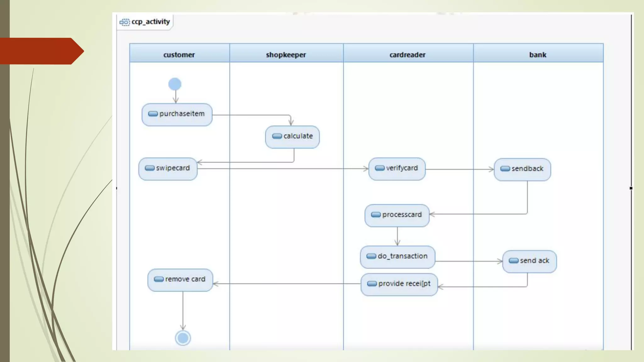This screenshot has height=362, width=644.
Task: Select the cardreader swimlane header
Action: (x=408, y=54)
